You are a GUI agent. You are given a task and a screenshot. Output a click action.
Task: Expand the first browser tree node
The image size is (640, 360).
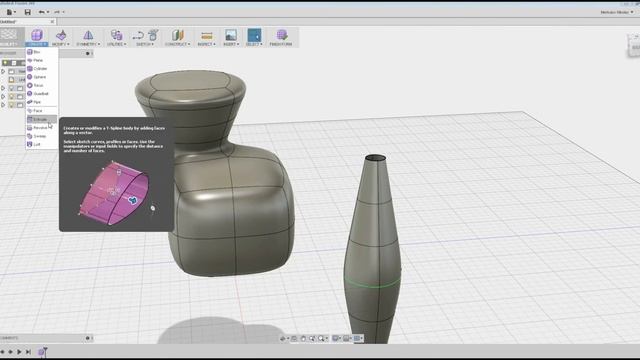click(3, 71)
